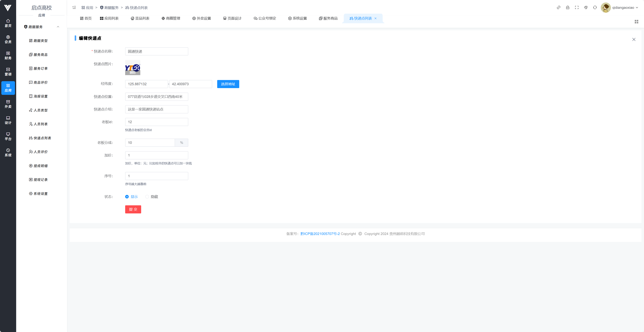
Task: Open 财务 in the left navigation rail
Action: (x=8, y=56)
